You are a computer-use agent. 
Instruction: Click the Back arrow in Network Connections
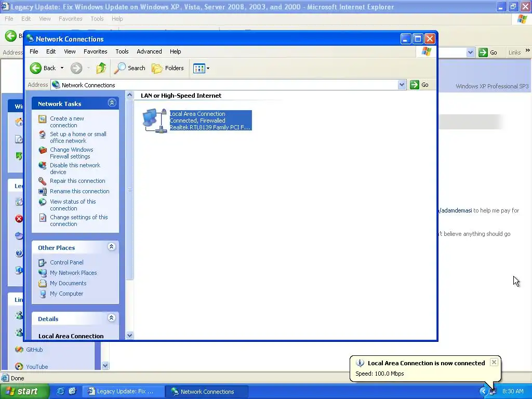pyautogui.click(x=36, y=68)
